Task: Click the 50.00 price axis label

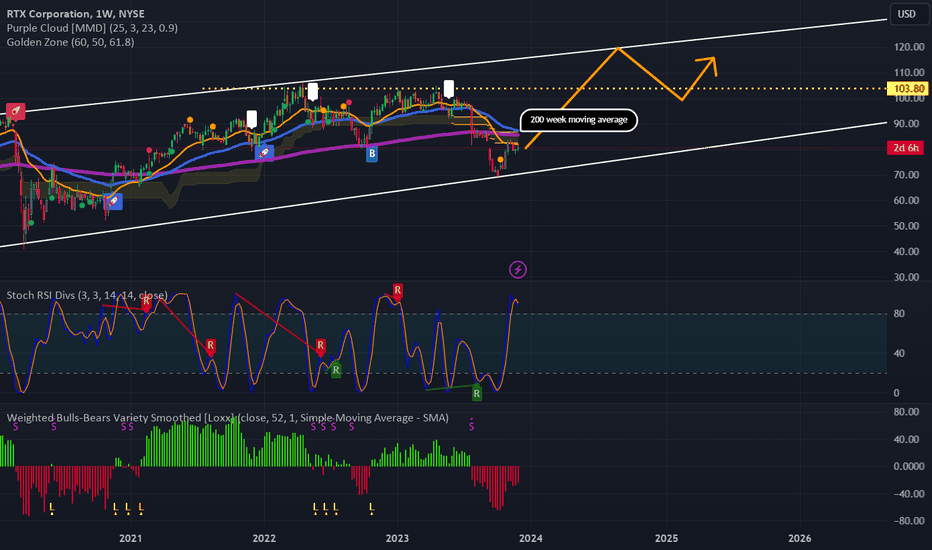Action: point(907,226)
